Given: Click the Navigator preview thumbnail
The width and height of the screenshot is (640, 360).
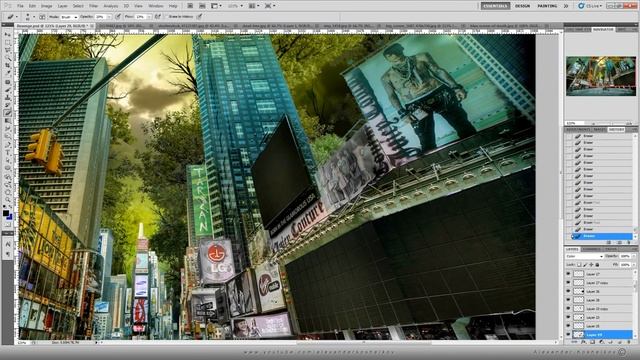Looking at the screenshot, I should 601,76.
